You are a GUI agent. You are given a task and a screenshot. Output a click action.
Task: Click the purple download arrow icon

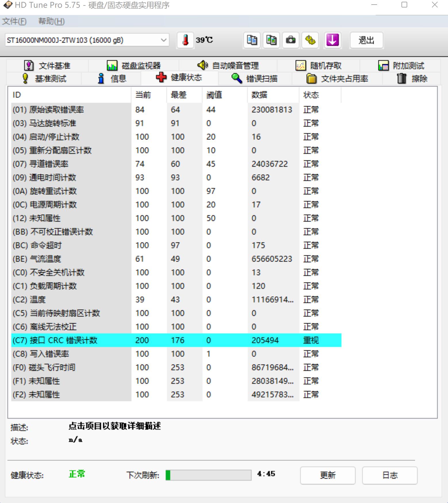point(332,40)
